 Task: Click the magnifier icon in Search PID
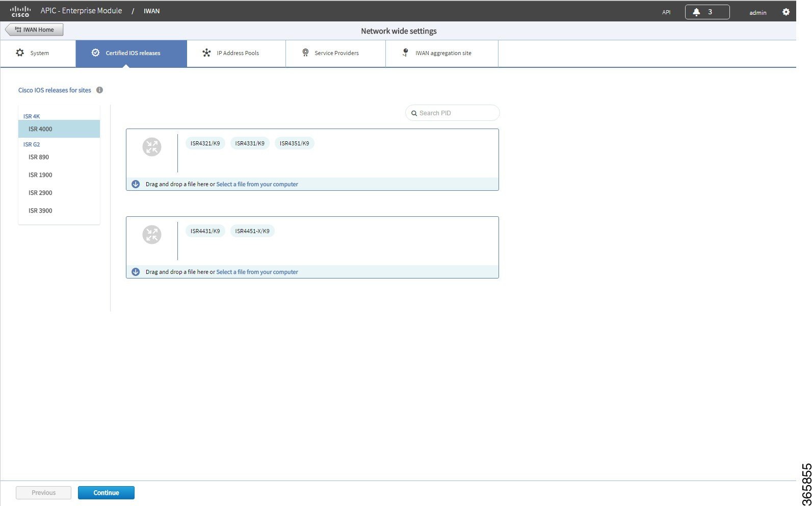click(x=414, y=113)
